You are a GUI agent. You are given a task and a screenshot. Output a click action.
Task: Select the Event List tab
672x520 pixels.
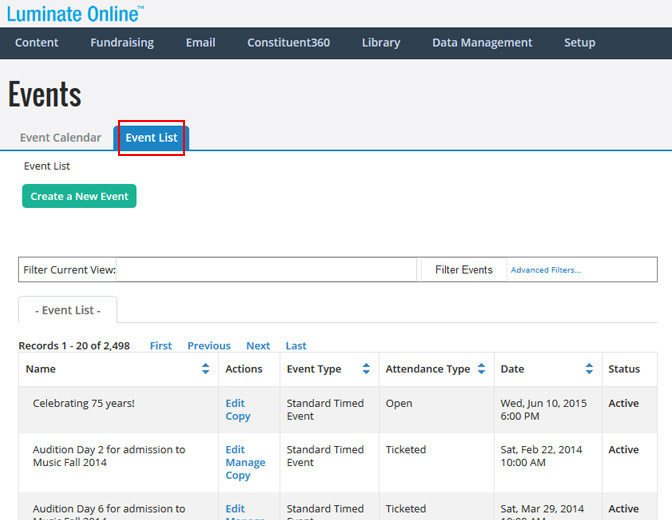click(151, 138)
